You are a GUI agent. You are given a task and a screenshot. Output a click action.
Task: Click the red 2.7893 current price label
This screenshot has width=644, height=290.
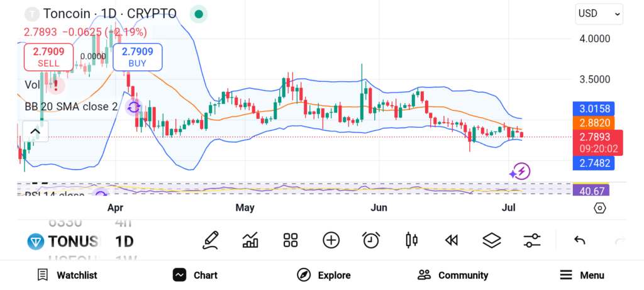(598, 143)
